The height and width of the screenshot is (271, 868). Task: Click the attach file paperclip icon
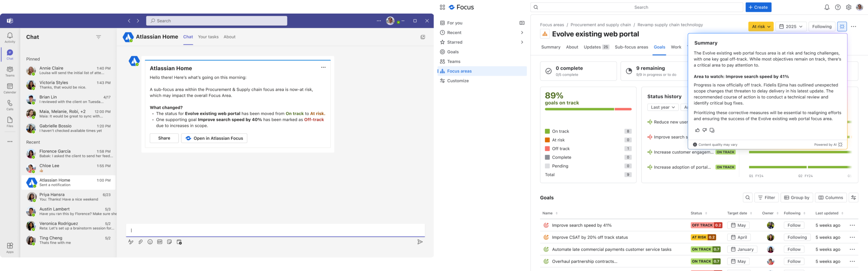(141, 242)
